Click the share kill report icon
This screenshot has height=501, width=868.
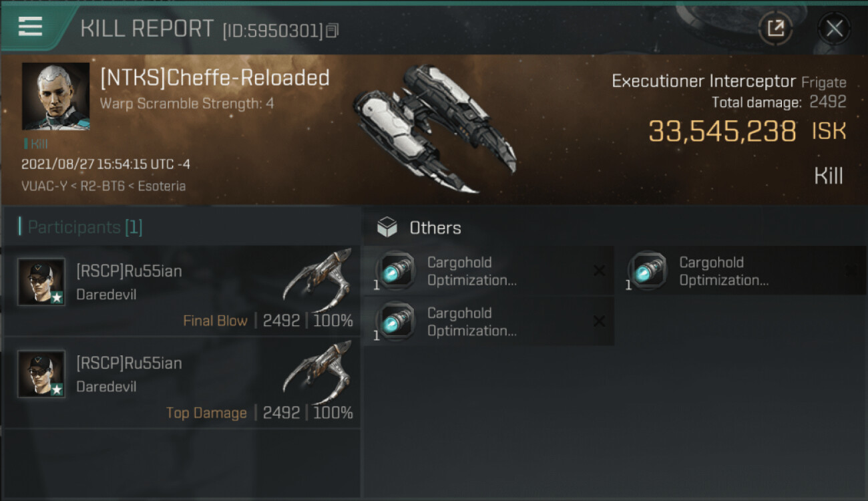[775, 28]
